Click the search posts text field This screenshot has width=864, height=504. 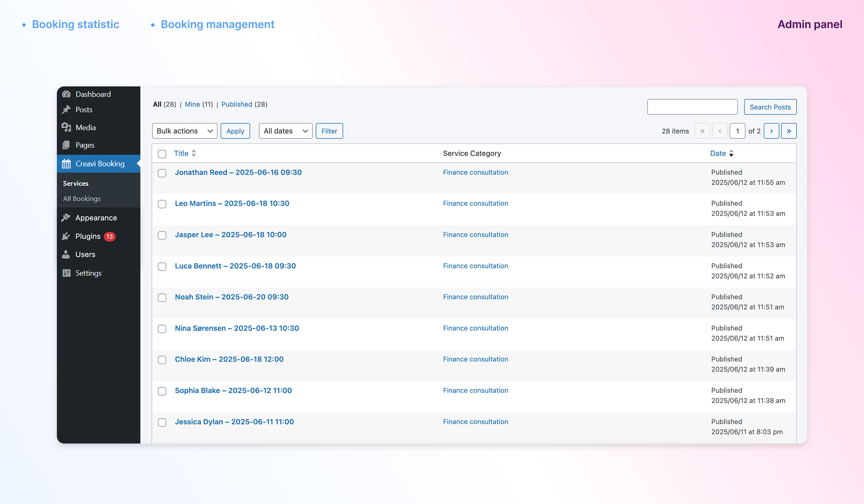(692, 107)
